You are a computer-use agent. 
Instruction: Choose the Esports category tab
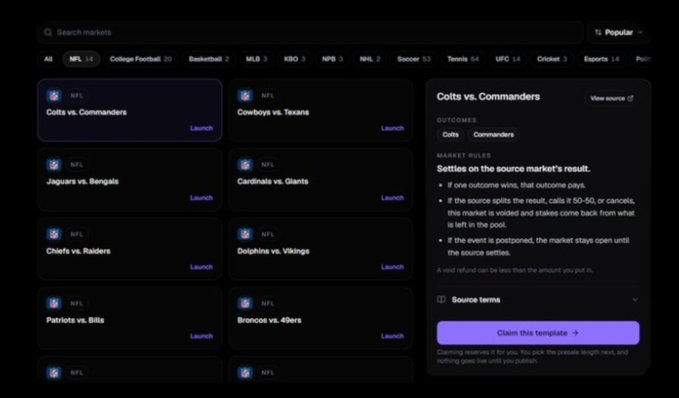601,59
